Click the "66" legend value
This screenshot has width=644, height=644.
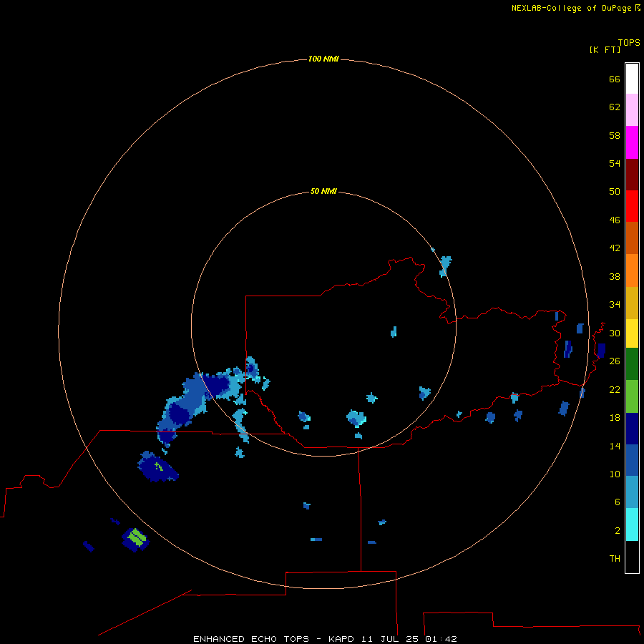point(615,79)
